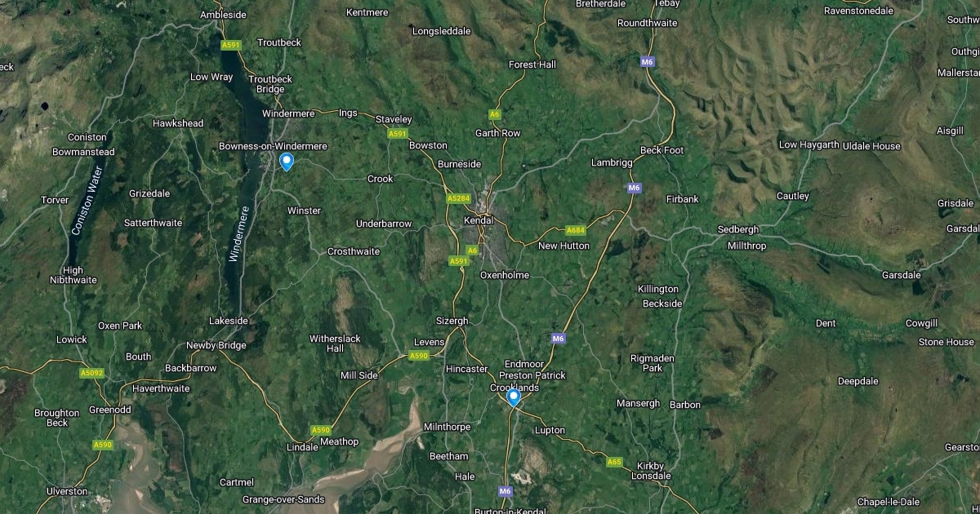Click the A5284 road badge near Kendal
The width and height of the screenshot is (980, 514).
[x=459, y=198]
